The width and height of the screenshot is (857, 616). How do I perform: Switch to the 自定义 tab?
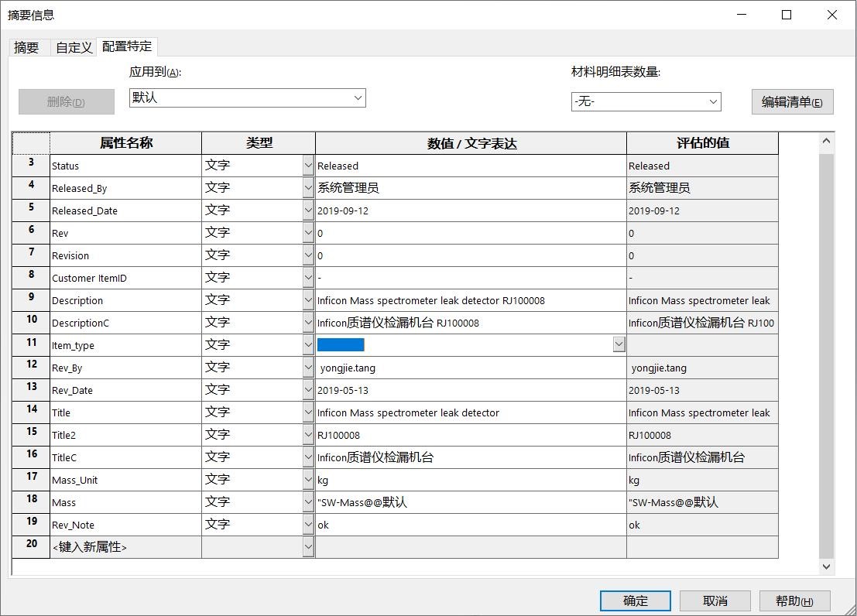(74, 47)
